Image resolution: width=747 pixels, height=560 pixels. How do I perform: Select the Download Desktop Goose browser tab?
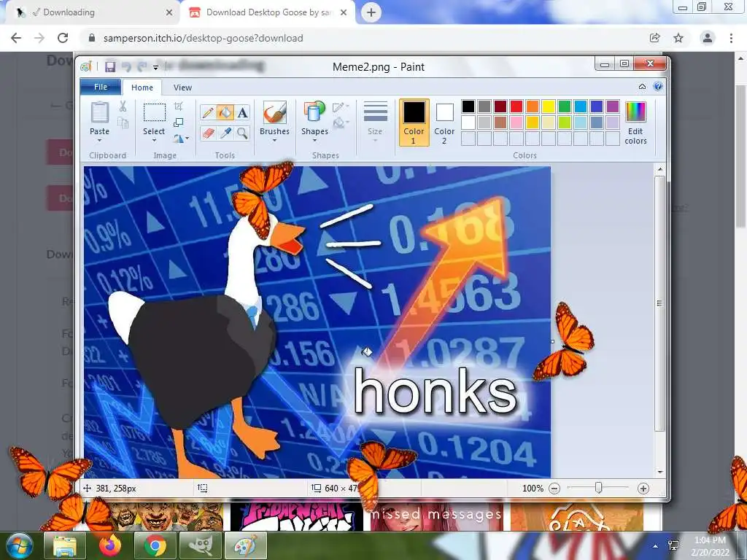pyautogui.click(x=267, y=12)
